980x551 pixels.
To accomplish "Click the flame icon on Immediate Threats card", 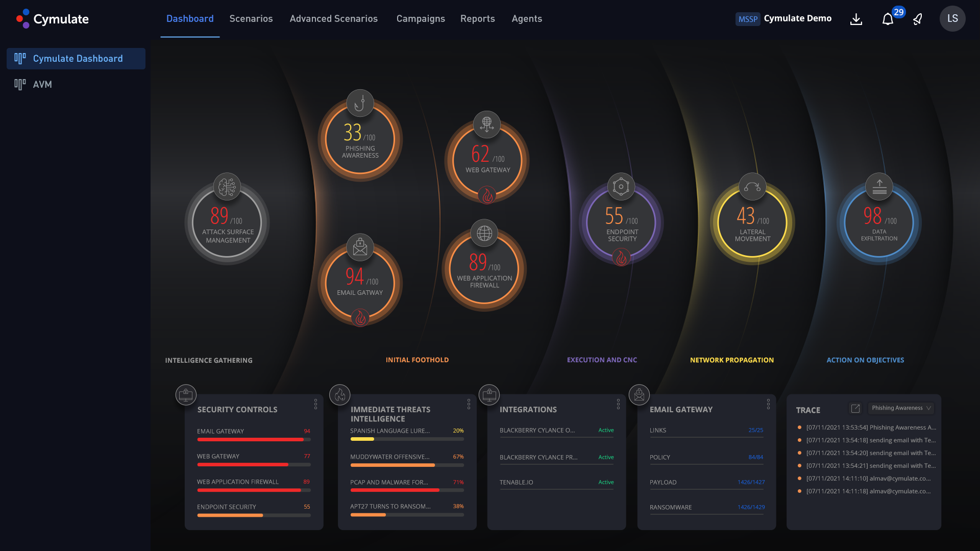I will point(340,394).
